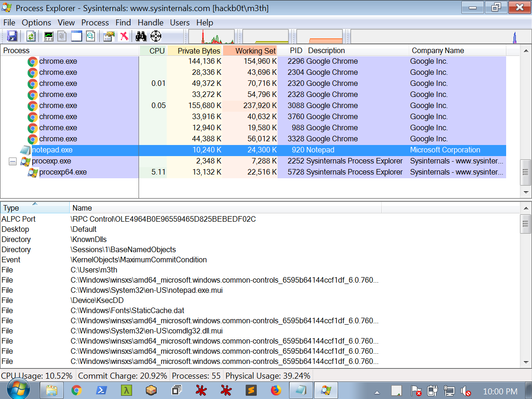Click the crosshair Find Window's Process icon
Screen dimensions: 532x399
[x=156, y=36]
